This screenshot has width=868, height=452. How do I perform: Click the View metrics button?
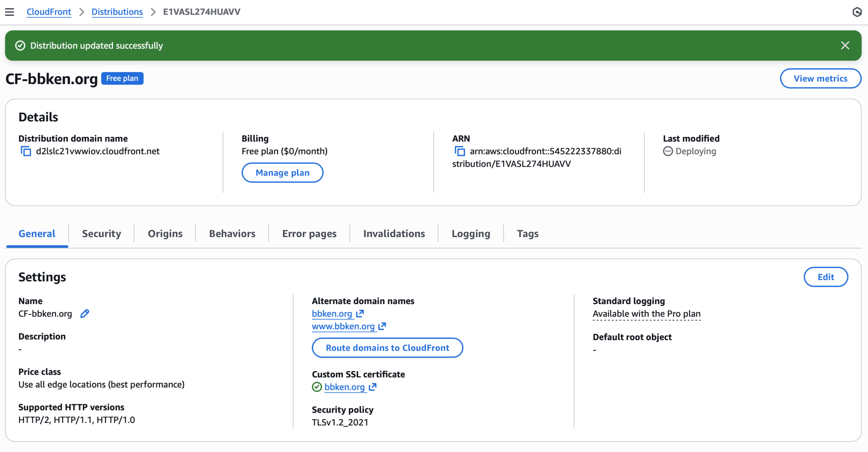click(820, 78)
